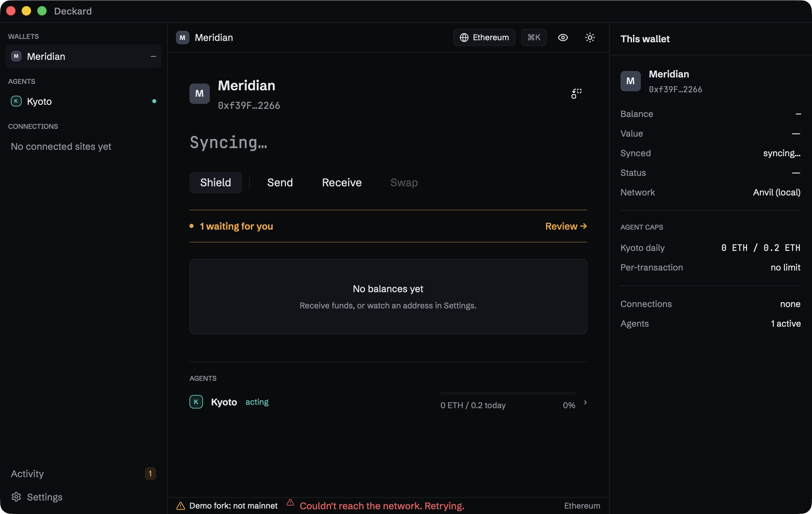812x514 pixels.
Task: Open Activity in sidebar
Action: [x=83, y=474]
